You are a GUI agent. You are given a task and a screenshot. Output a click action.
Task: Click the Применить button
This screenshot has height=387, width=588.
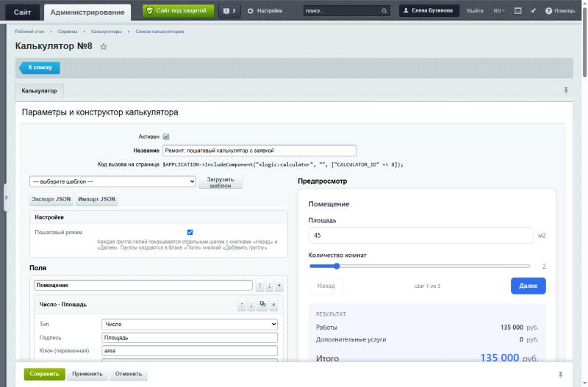point(87,374)
